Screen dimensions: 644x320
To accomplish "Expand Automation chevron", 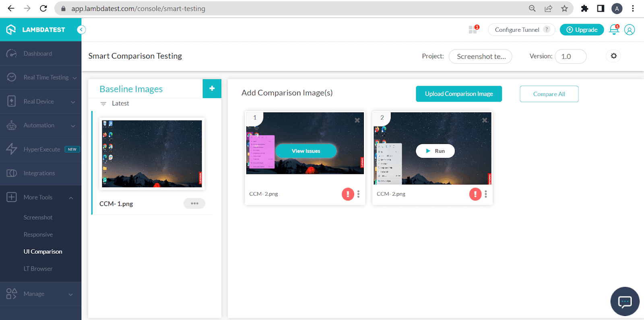I will 73,126.
